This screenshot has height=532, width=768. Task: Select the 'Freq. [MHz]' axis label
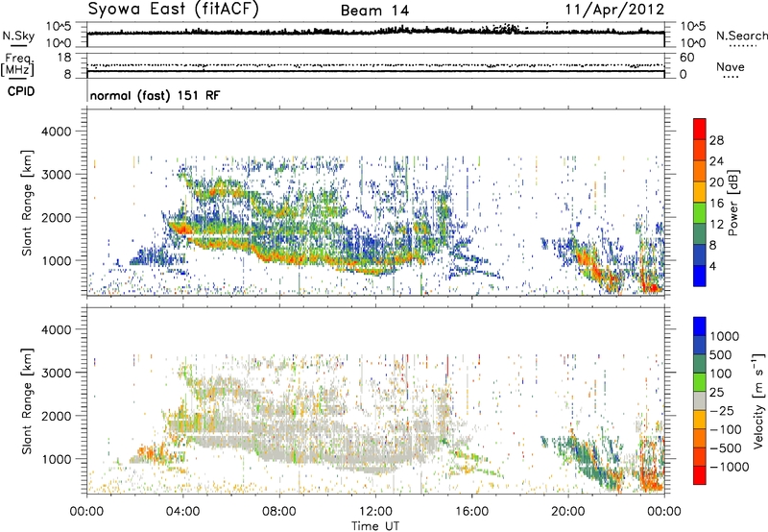click(x=17, y=65)
